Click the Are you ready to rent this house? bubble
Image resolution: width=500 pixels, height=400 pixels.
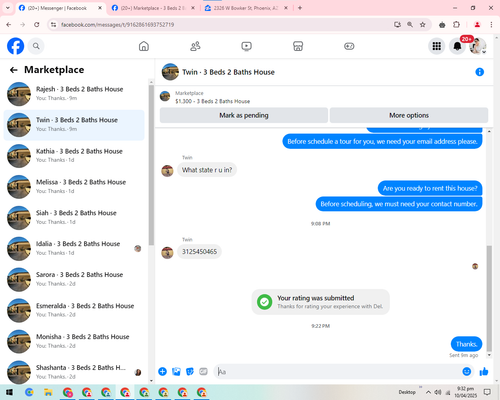[430, 188]
